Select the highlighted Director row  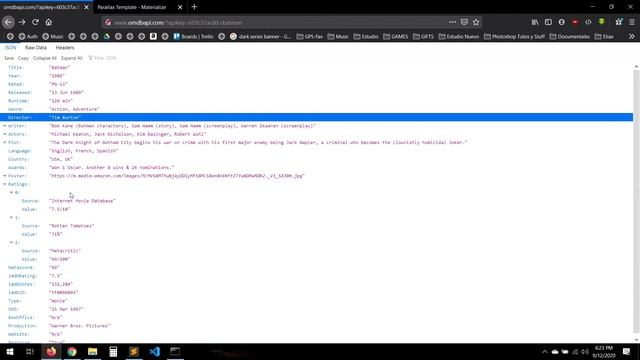coord(316,118)
